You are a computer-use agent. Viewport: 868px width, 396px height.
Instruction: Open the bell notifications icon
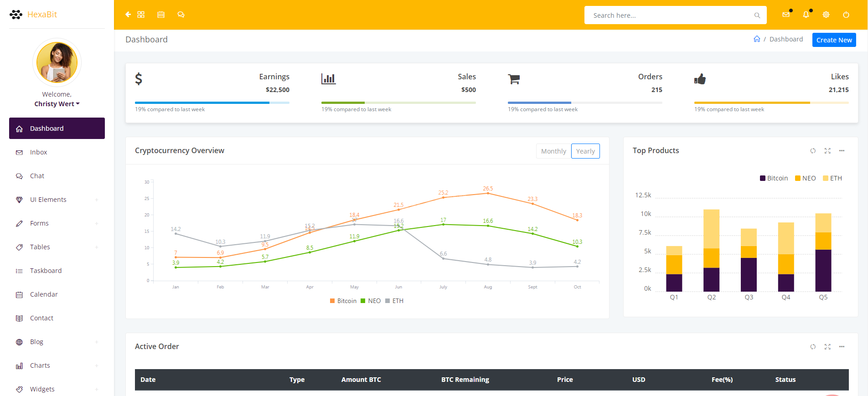pyautogui.click(x=806, y=15)
